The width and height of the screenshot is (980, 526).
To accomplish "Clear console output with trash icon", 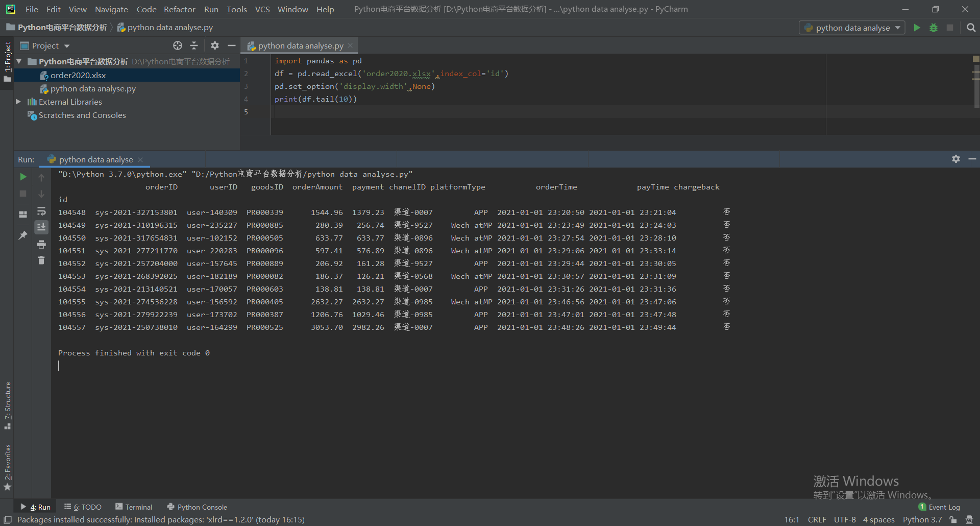I will coord(41,260).
